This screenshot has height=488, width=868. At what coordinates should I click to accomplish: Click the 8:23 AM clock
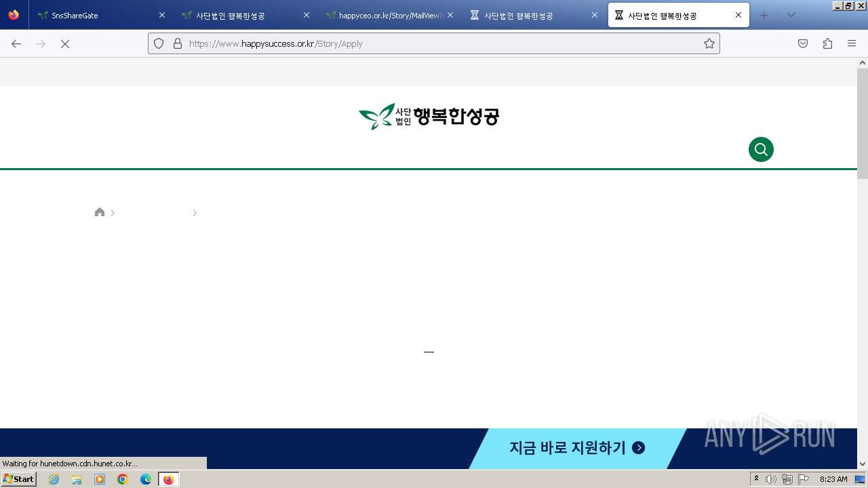tap(833, 479)
